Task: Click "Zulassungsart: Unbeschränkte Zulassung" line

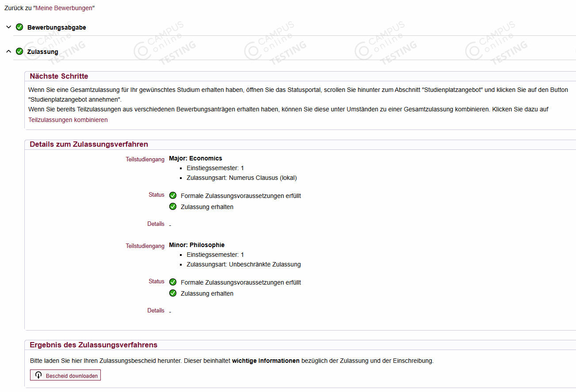Action: pyautogui.click(x=244, y=264)
